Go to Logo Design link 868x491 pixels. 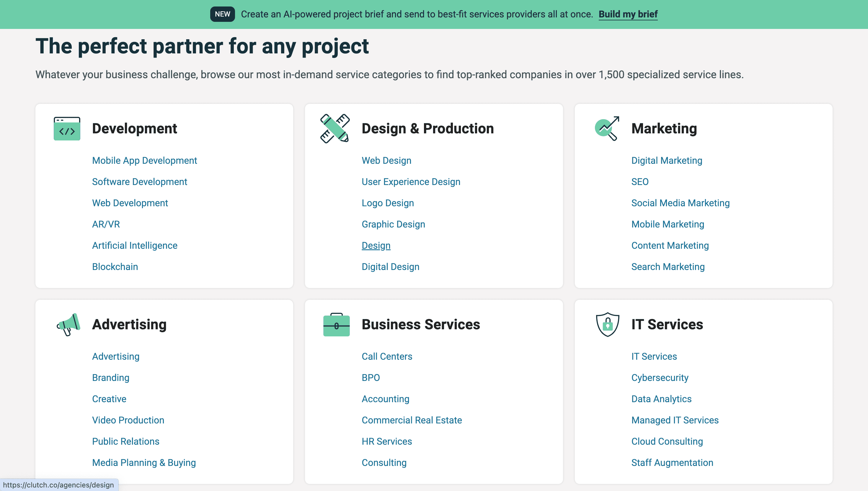pos(388,203)
